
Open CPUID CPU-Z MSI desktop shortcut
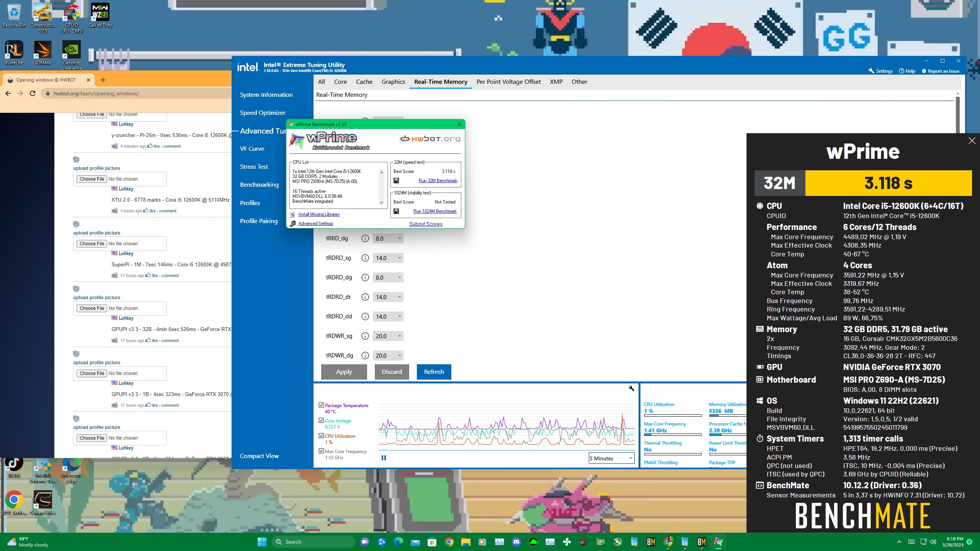[x=72, y=18]
